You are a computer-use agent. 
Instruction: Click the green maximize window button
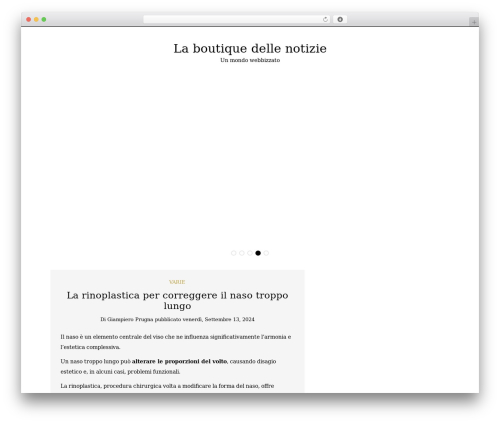(44, 19)
